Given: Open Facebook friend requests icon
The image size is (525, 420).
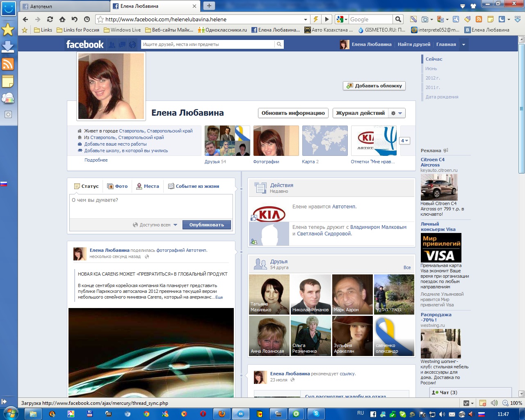Looking at the screenshot, I should [112, 44].
